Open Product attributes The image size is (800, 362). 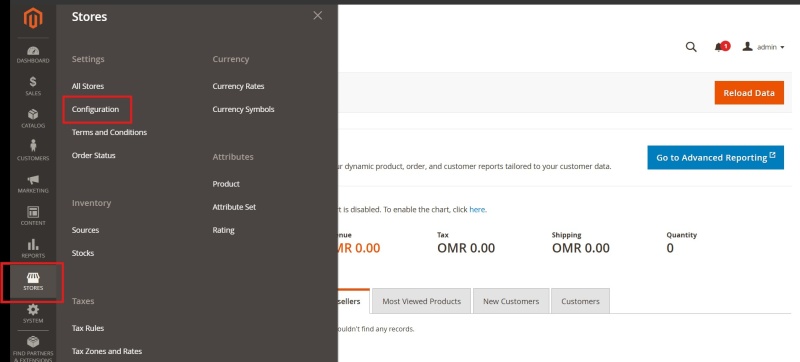(226, 184)
